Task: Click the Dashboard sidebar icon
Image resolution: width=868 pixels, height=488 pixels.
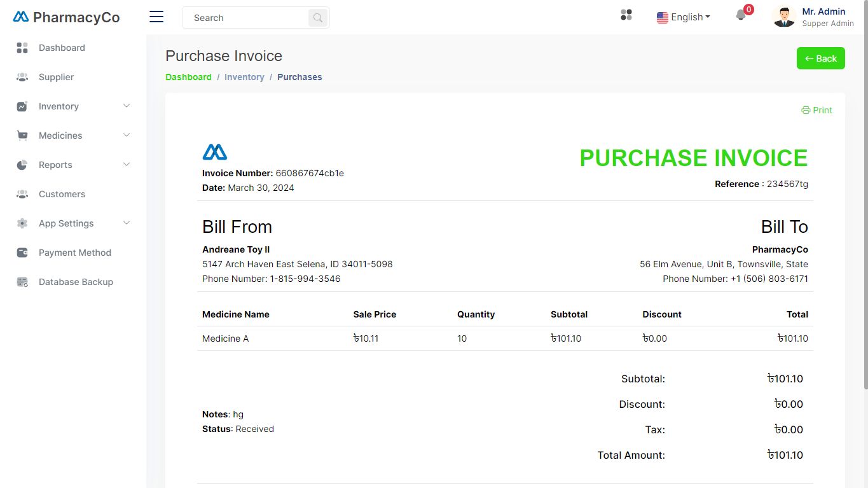Action: [x=22, y=48]
